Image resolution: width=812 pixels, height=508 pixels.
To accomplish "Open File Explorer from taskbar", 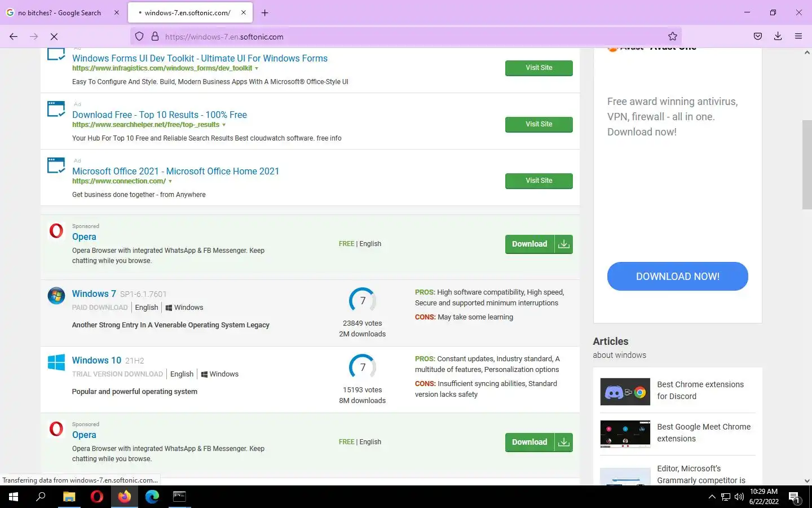I will (x=69, y=497).
